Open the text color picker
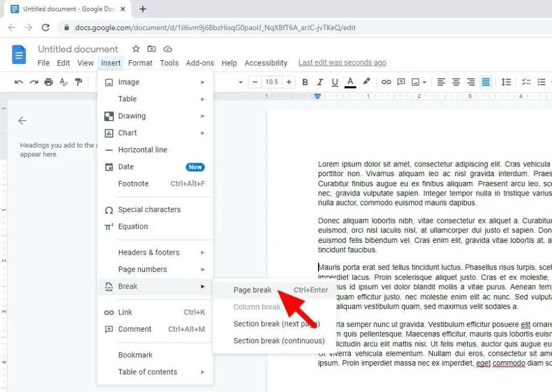 [350, 82]
